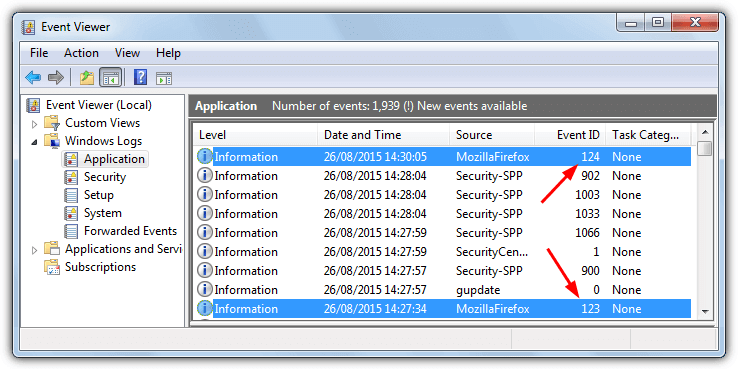The width and height of the screenshot is (738, 369).
Task: Select the Security-SPP event with ID 900
Action: [442, 271]
